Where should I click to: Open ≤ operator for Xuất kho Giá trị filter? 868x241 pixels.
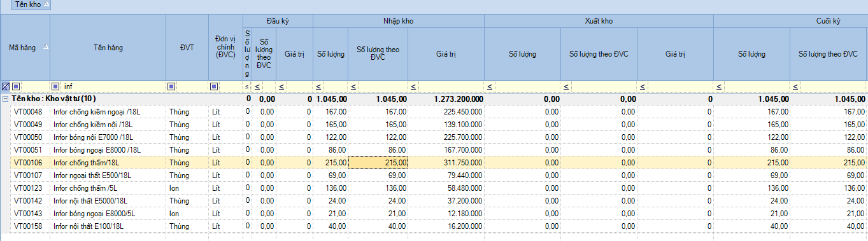[642, 86]
